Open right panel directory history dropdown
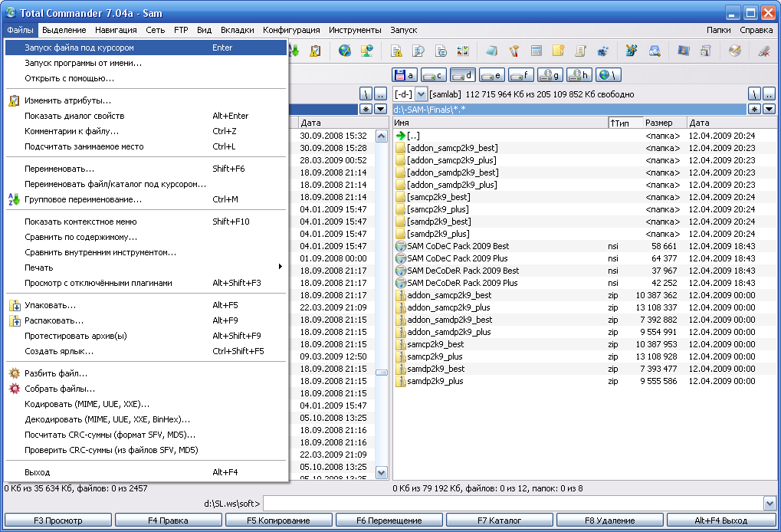Viewport: 781px width, 532px height. click(x=769, y=109)
